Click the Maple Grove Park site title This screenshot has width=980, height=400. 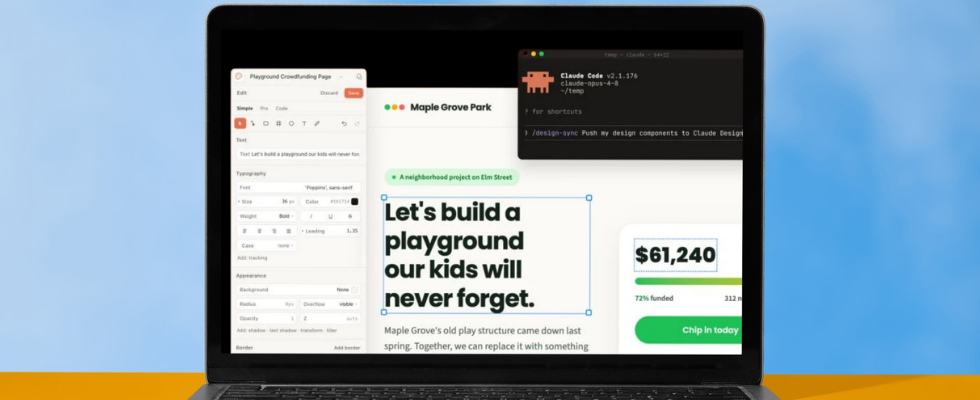point(451,108)
